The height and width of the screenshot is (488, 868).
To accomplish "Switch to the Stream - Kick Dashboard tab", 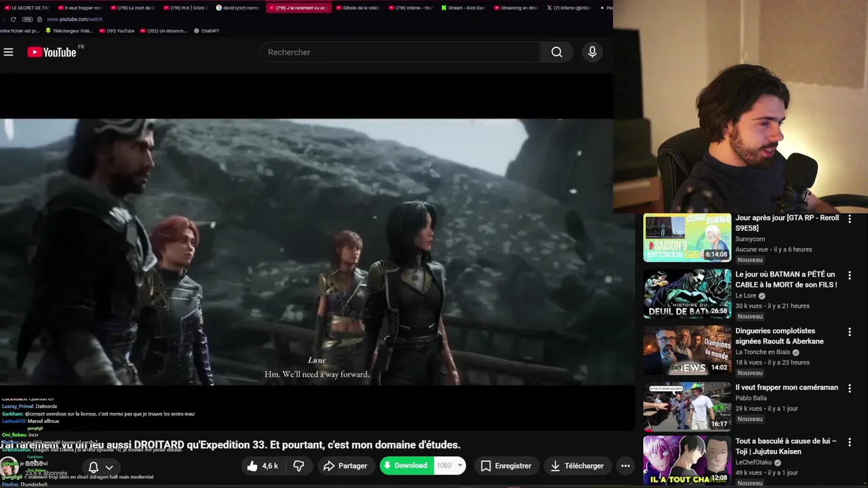I will (x=463, y=7).
